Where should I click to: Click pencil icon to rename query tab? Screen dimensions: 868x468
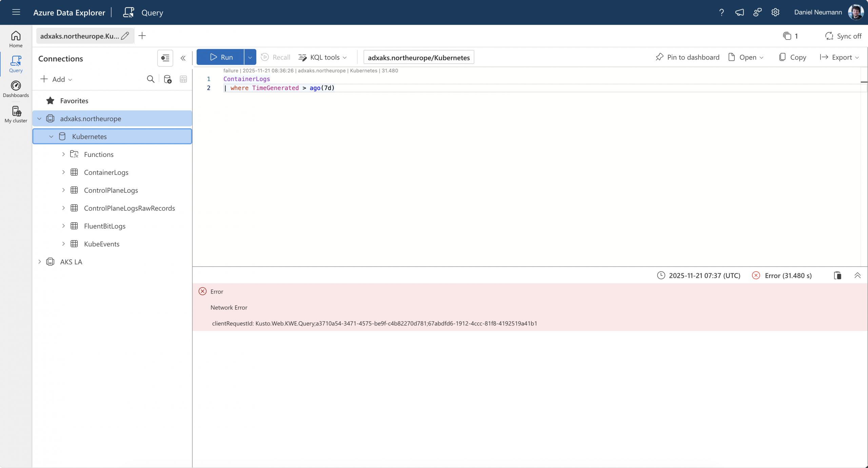[x=125, y=36]
